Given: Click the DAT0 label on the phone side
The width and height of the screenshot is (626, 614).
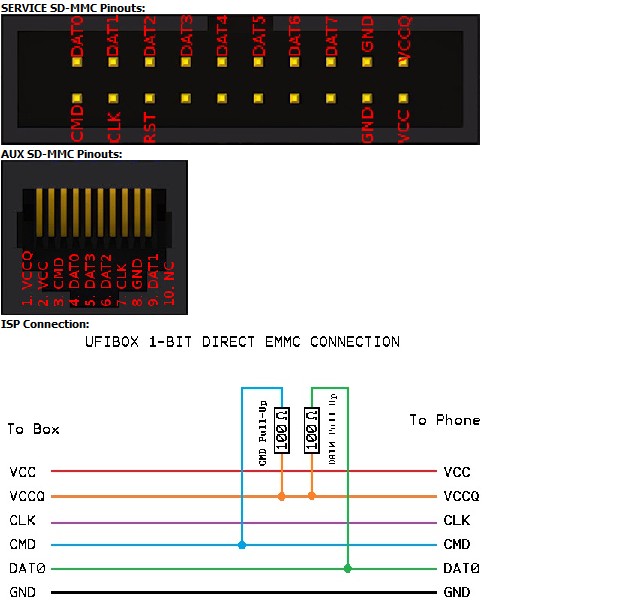Looking at the screenshot, I should pos(462,568).
